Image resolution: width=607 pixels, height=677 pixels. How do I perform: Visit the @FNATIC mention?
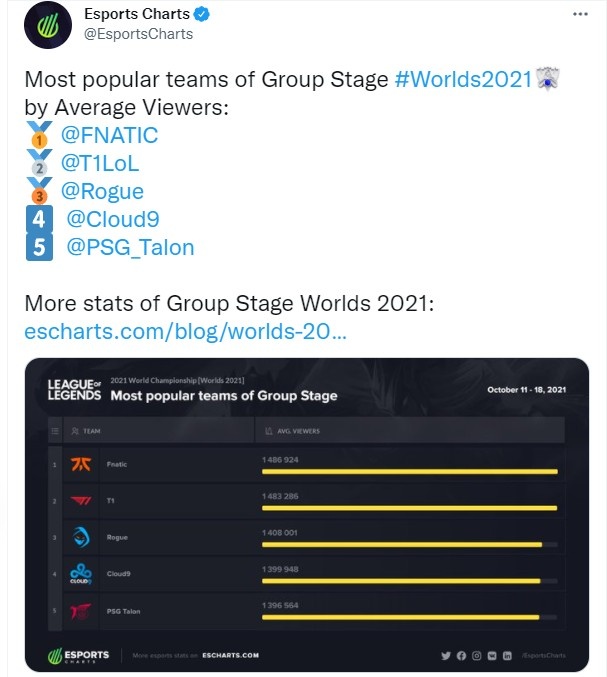110,135
